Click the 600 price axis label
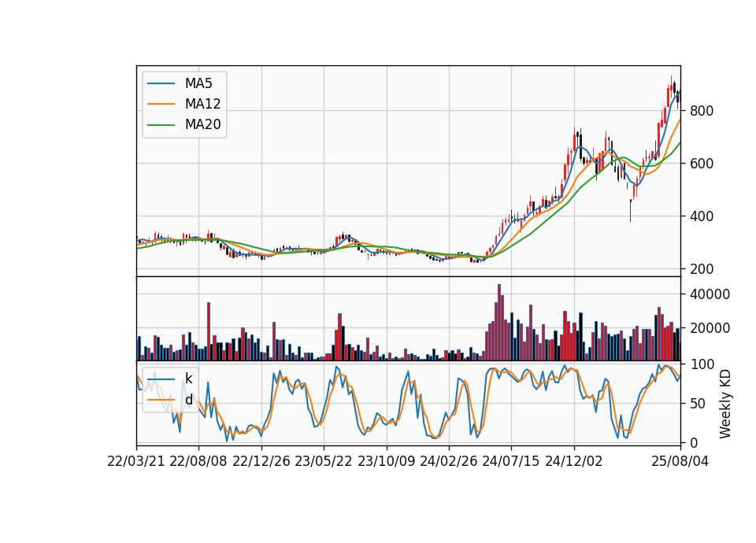This screenshot has height=543, width=756. point(702,164)
